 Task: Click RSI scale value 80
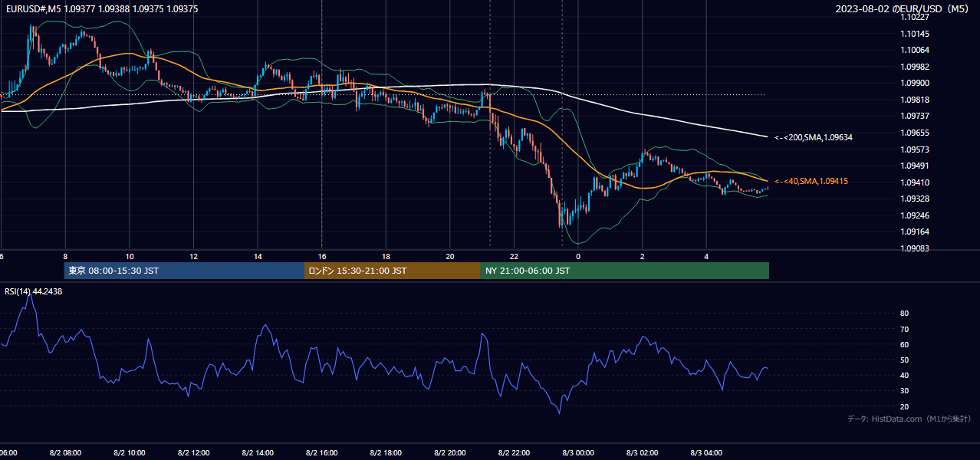pos(904,314)
